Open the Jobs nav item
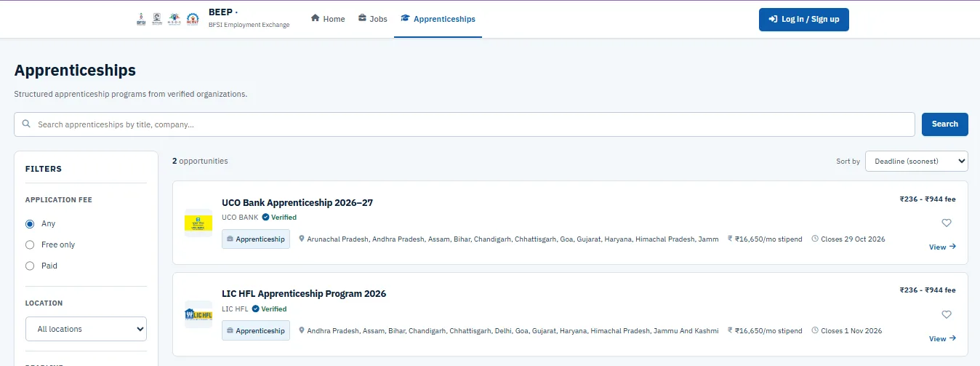The image size is (980, 366). click(x=373, y=19)
